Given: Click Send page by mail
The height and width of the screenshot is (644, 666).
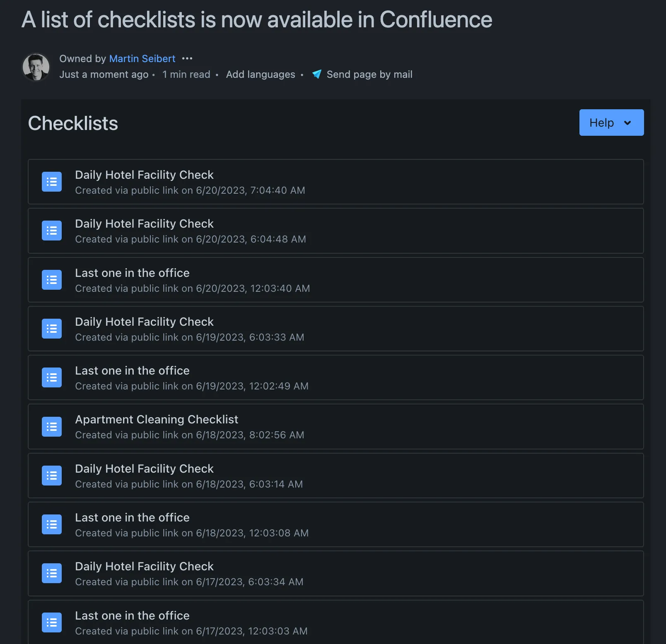Looking at the screenshot, I should pyautogui.click(x=369, y=74).
